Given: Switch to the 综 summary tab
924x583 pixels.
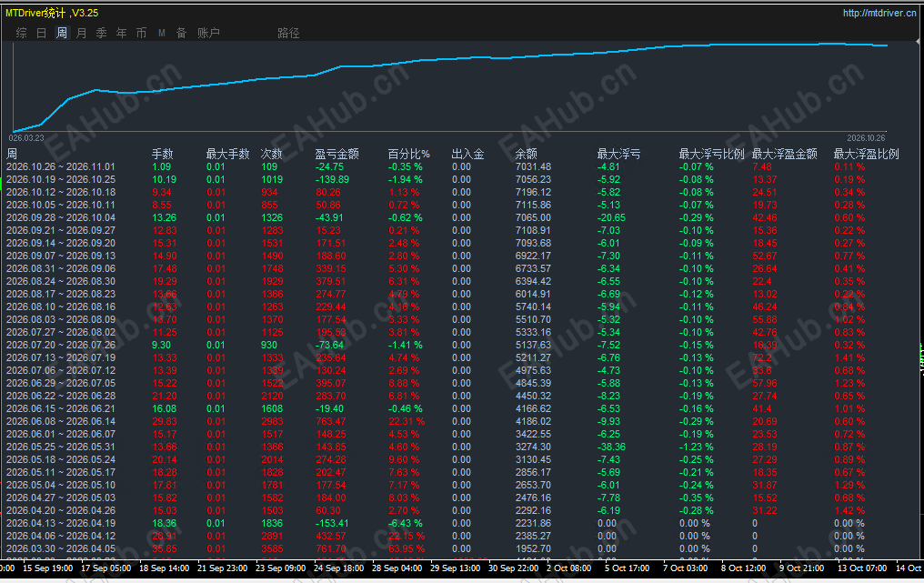Looking at the screenshot, I should pos(22,33).
